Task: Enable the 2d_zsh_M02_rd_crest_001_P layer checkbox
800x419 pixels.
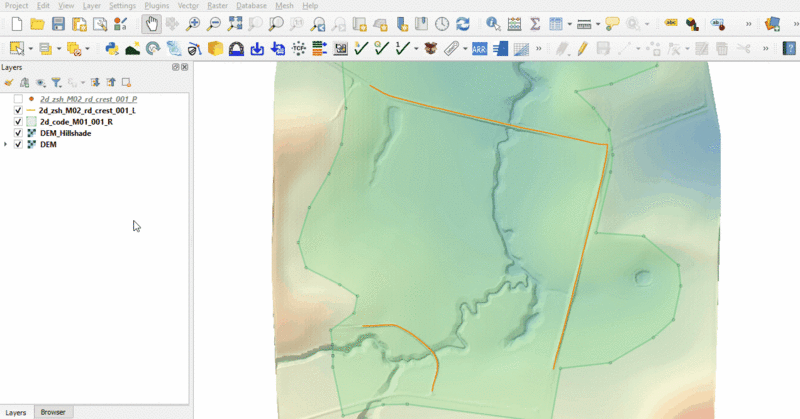Action: click(18, 100)
